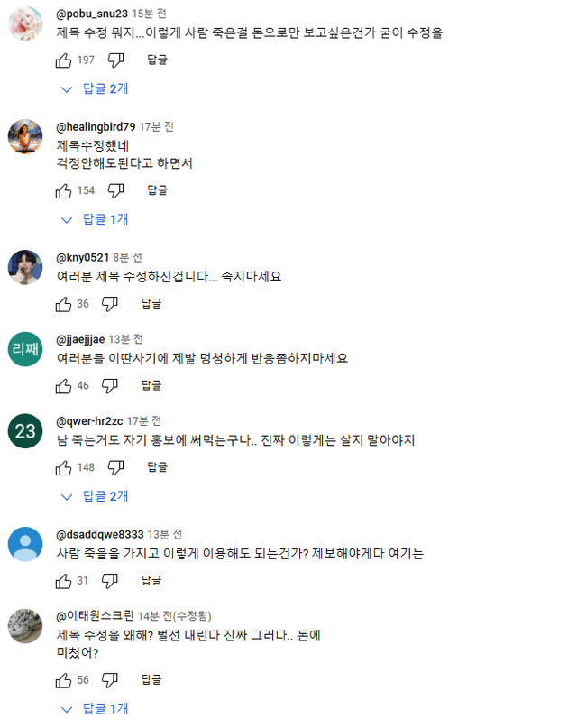Click @qwer-hr2zc's green '23' avatar
Image resolution: width=577 pixels, height=728 pixels.
point(25,430)
